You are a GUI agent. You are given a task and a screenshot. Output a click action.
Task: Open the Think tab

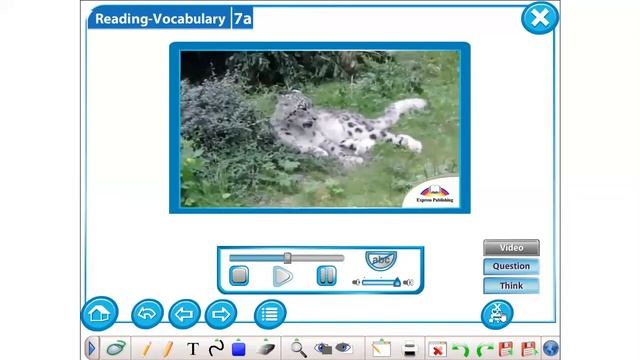[511, 285]
